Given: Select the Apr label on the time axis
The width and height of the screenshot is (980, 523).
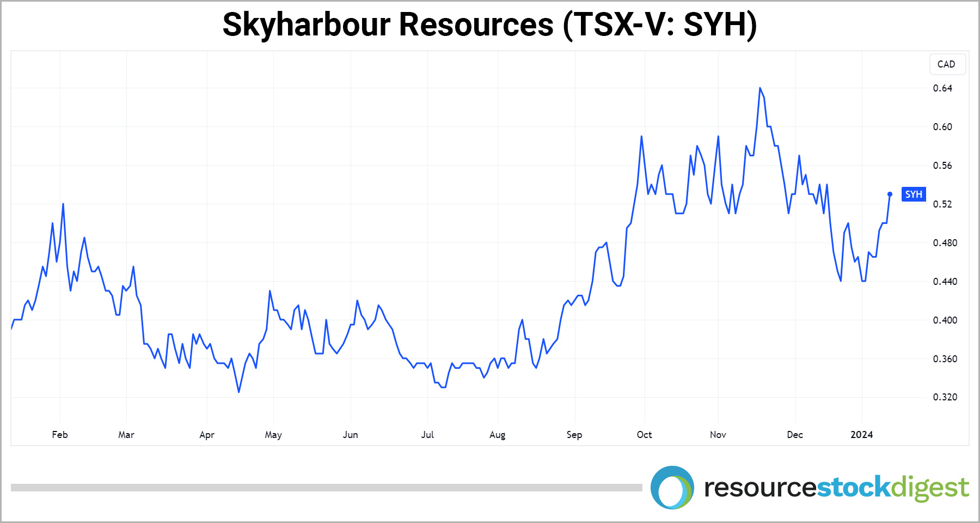Looking at the screenshot, I should [207, 435].
